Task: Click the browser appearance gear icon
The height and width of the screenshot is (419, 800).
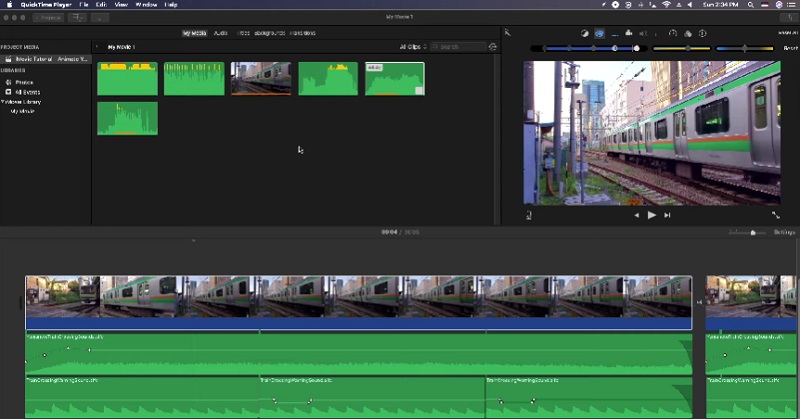Action: click(492, 47)
